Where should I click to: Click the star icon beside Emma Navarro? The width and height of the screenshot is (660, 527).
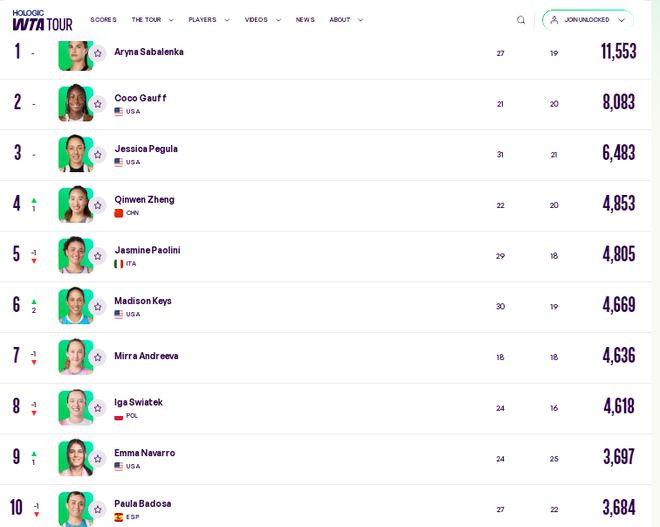(x=98, y=459)
